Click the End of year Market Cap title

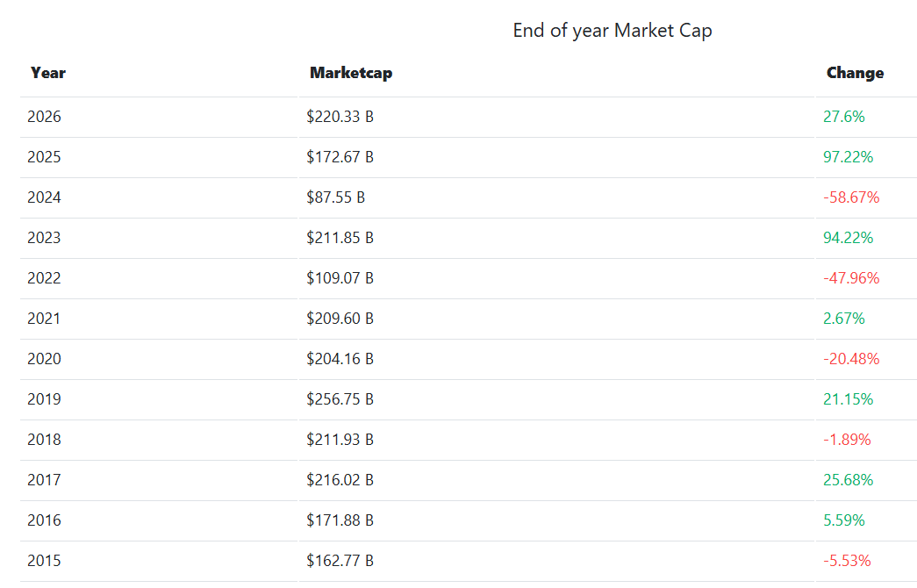612,31
